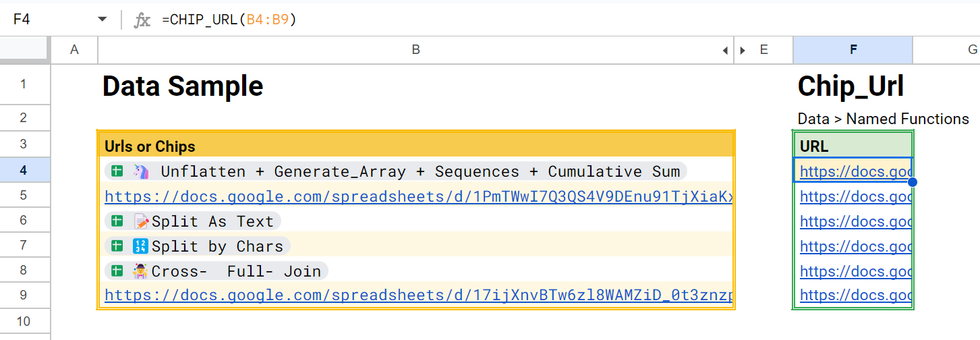Click the select-all corner box
Image resolution: width=980 pixels, height=340 pixels.
click(x=24, y=50)
